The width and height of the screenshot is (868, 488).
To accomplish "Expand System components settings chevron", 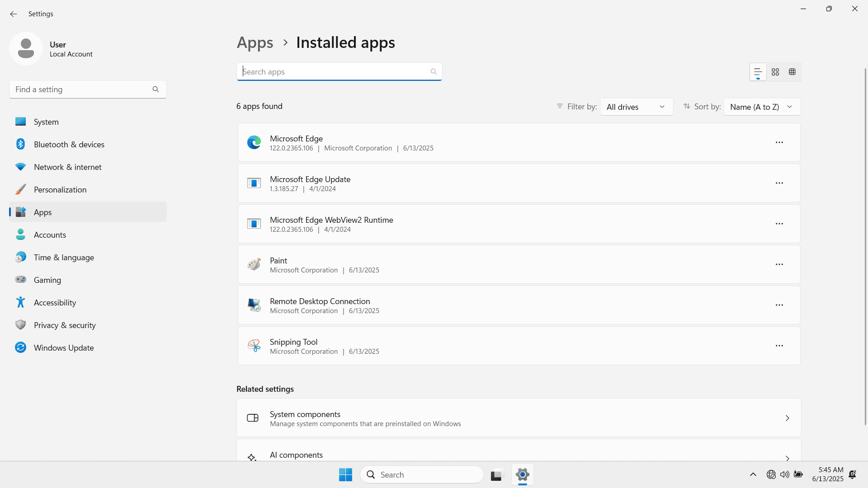I will click(x=787, y=418).
